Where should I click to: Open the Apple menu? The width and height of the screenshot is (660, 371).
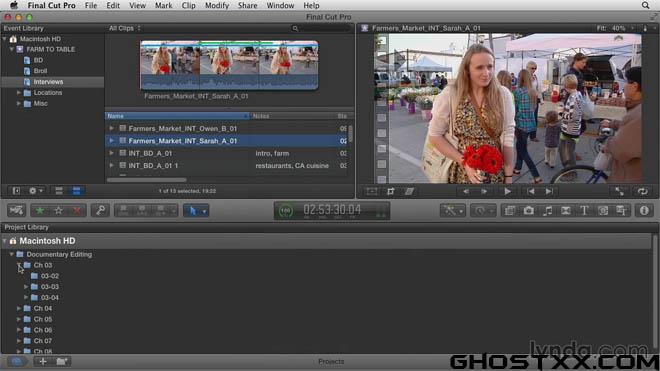click(x=14, y=5)
